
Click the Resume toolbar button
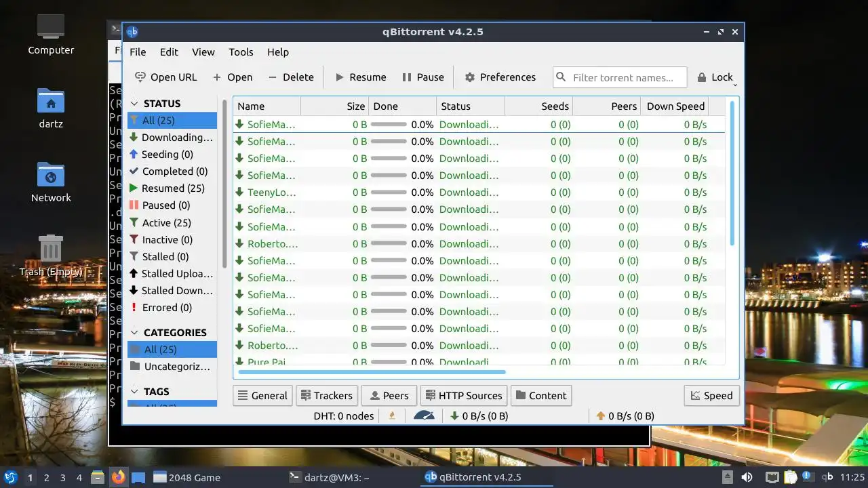(361, 77)
